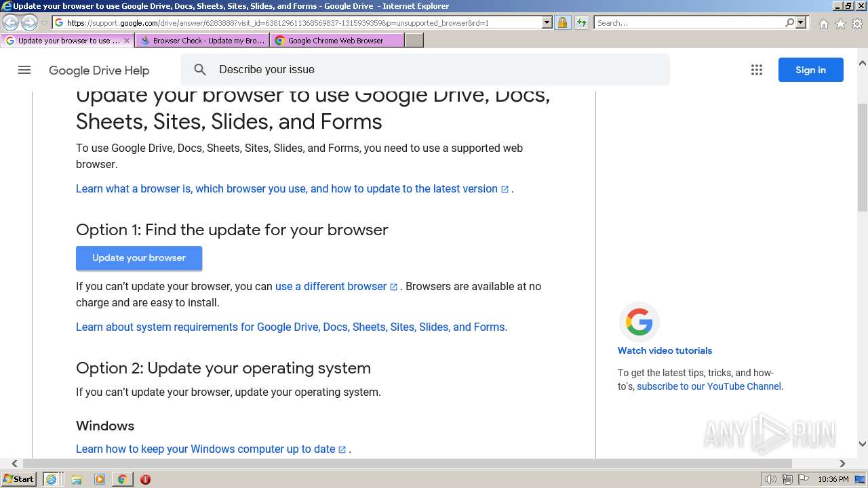
Task: Click the 'Windows' subheading
Action: pos(105,426)
